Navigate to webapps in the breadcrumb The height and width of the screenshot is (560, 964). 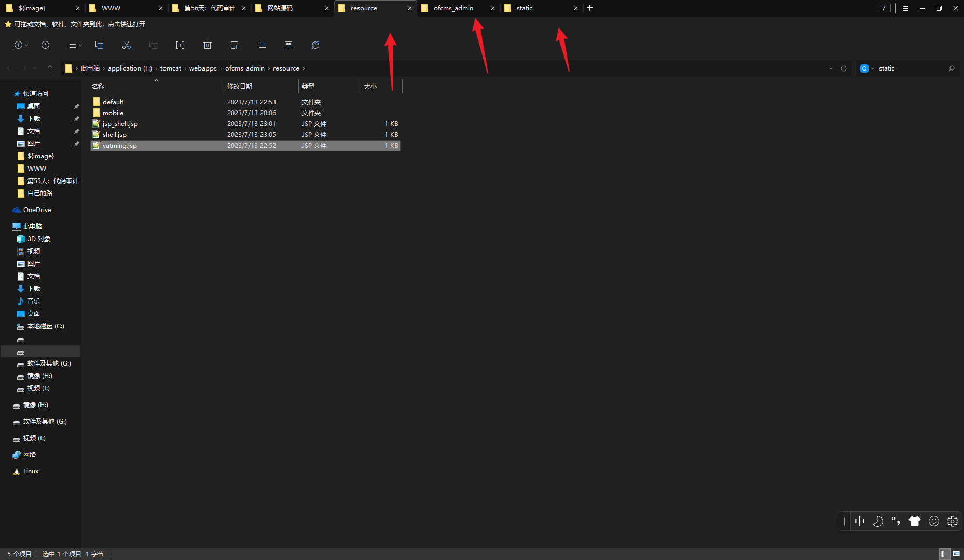[203, 68]
